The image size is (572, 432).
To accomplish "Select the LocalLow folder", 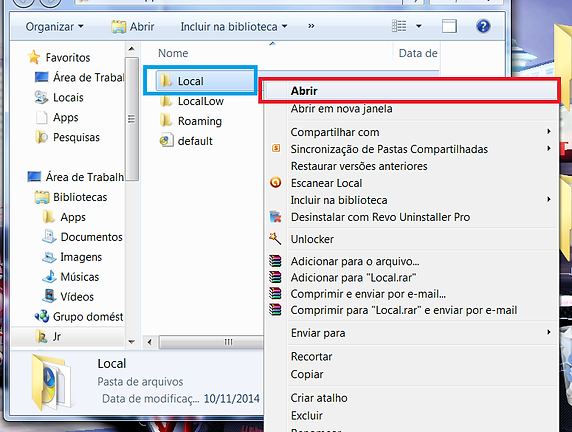I will tap(192, 101).
